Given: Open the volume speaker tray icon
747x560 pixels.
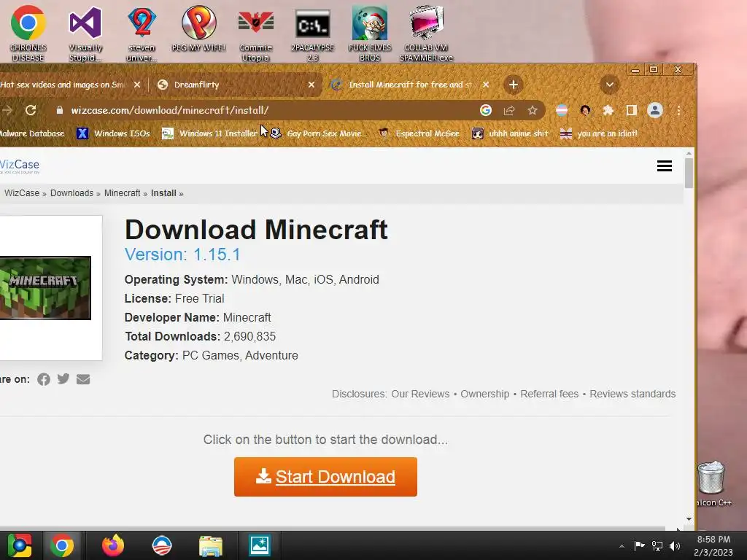Looking at the screenshot, I should click(675, 546).
